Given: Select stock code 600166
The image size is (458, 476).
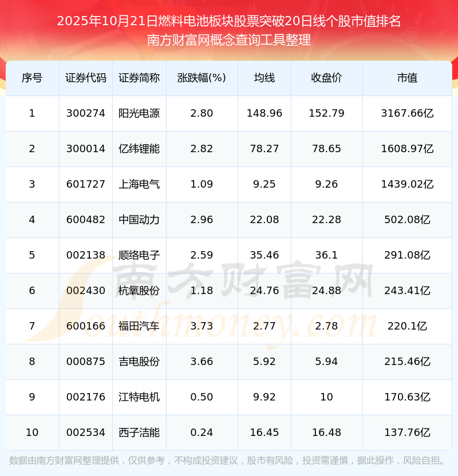Looking at the screenshot, I should point(86,326).
